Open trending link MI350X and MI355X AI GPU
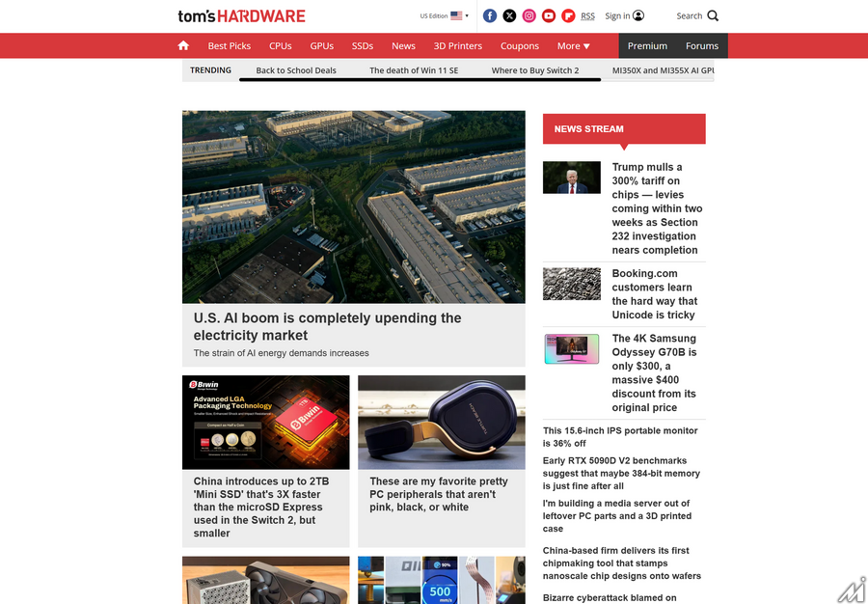Viewport: 868px width, 604px height. pyautogui.click(x=664, y=70)
